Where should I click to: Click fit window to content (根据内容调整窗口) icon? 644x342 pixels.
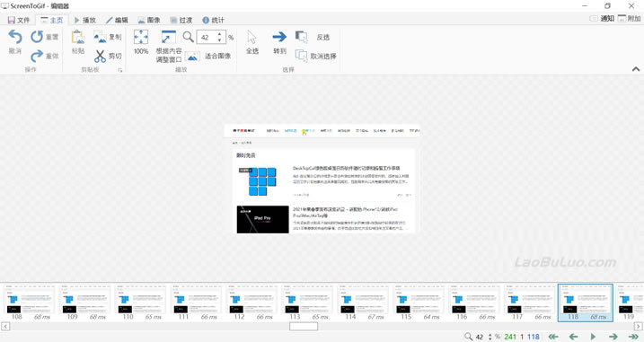pyautogui.click(x=168, y=37)
